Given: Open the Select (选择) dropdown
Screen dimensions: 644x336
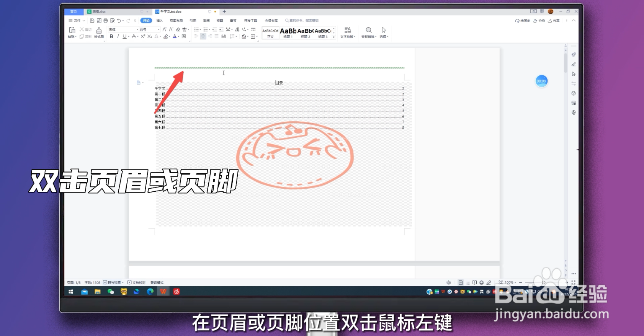Looking at the screenshot, I should coord(384,33).
